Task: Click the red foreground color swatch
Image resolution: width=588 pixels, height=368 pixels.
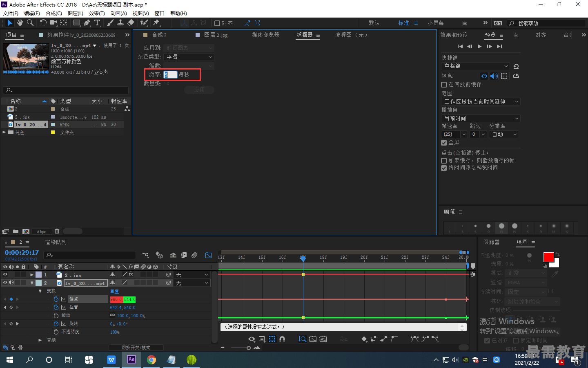Action: click(x=548, y=257)
